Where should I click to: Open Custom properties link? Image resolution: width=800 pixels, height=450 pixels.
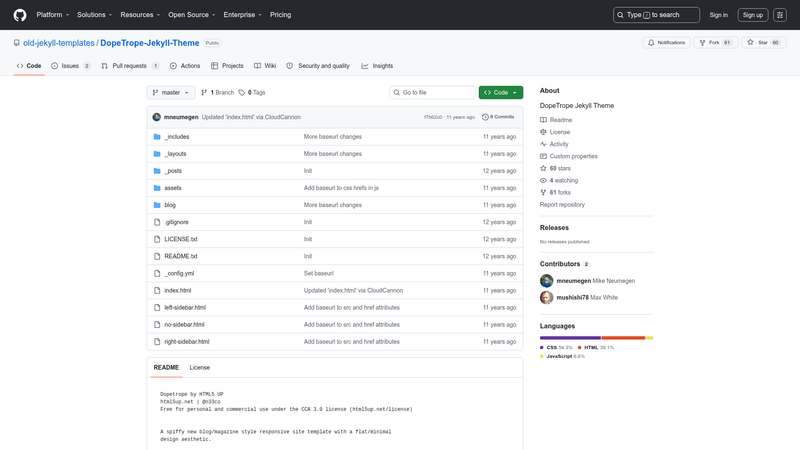click(x=568, y=156)
